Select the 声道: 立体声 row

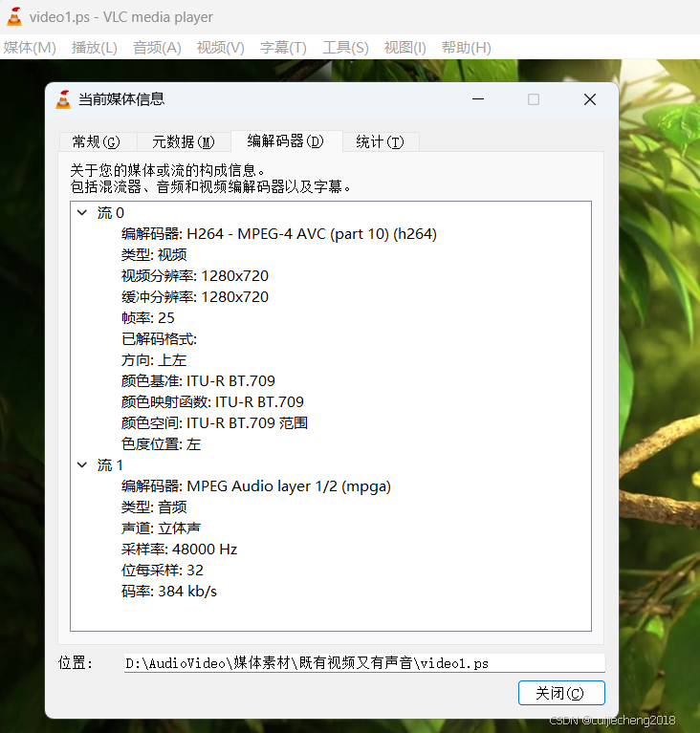tap(161, 528)
